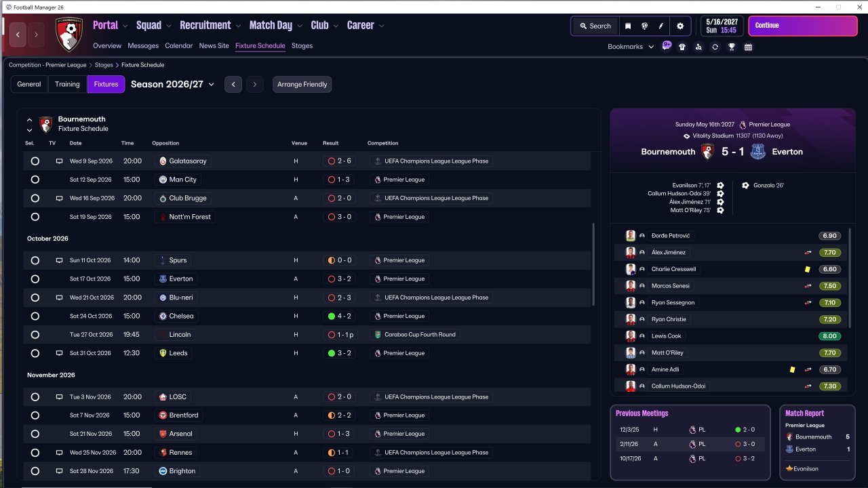Screen dimensions: 868x488
Task: Open the world globe icon in toolbar
Action: (x=644, y=26)
